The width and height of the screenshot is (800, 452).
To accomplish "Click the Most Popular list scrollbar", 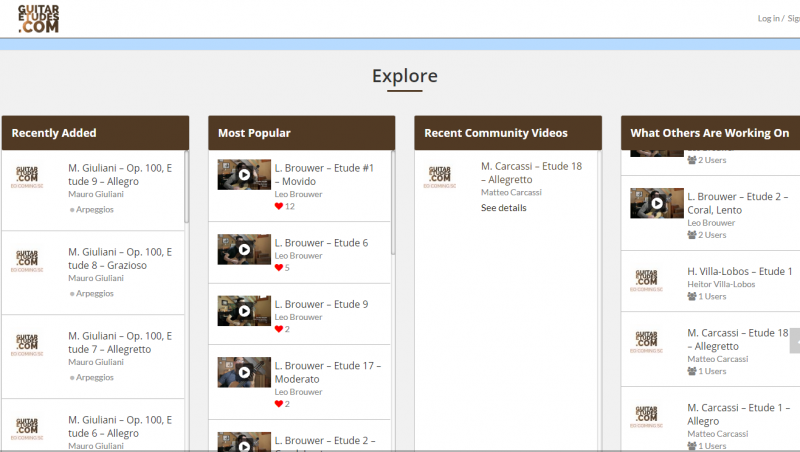I will (393, 203).
